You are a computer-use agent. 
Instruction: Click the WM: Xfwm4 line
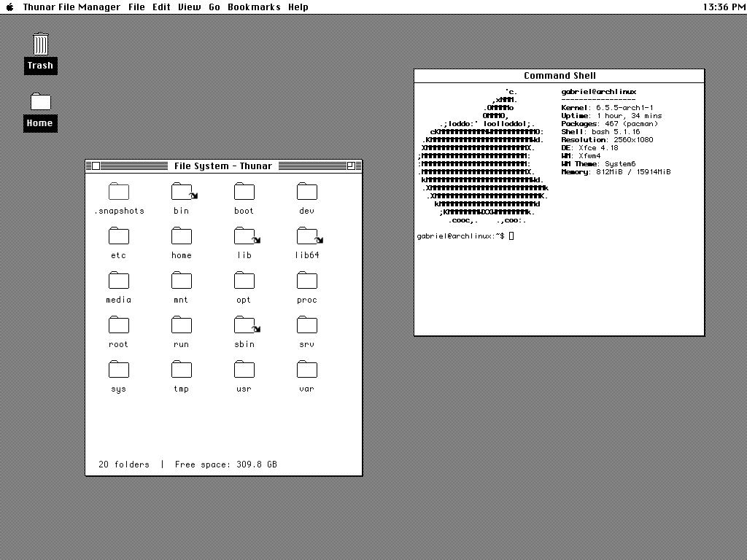point(581,156)
